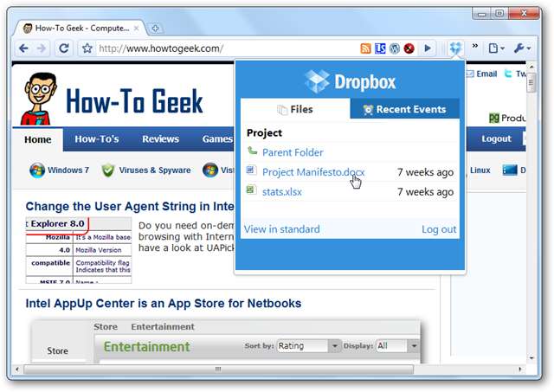Click the blue icon right of Linux
This screenshot has height=392, width=554.
coord(510,170)
